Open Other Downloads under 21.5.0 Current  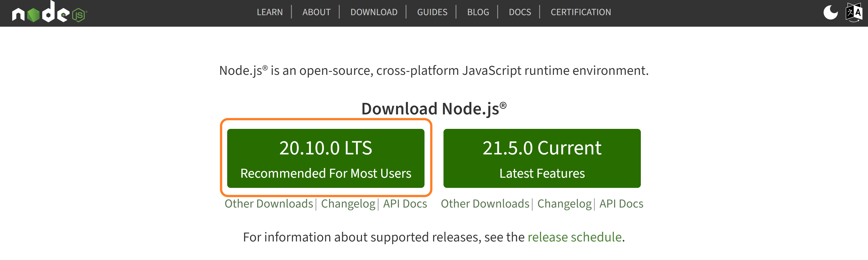point(485,204)
